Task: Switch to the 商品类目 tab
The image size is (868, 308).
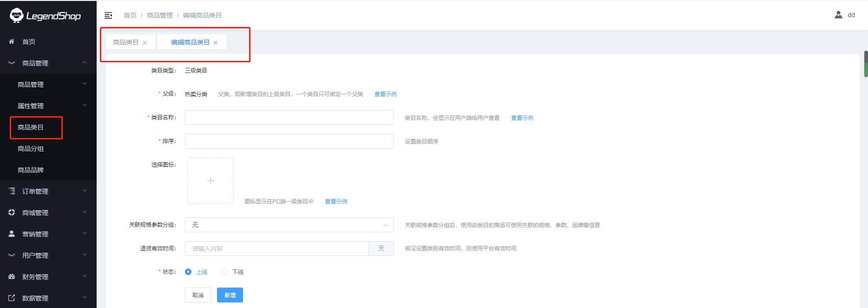Action: (125, 42)
